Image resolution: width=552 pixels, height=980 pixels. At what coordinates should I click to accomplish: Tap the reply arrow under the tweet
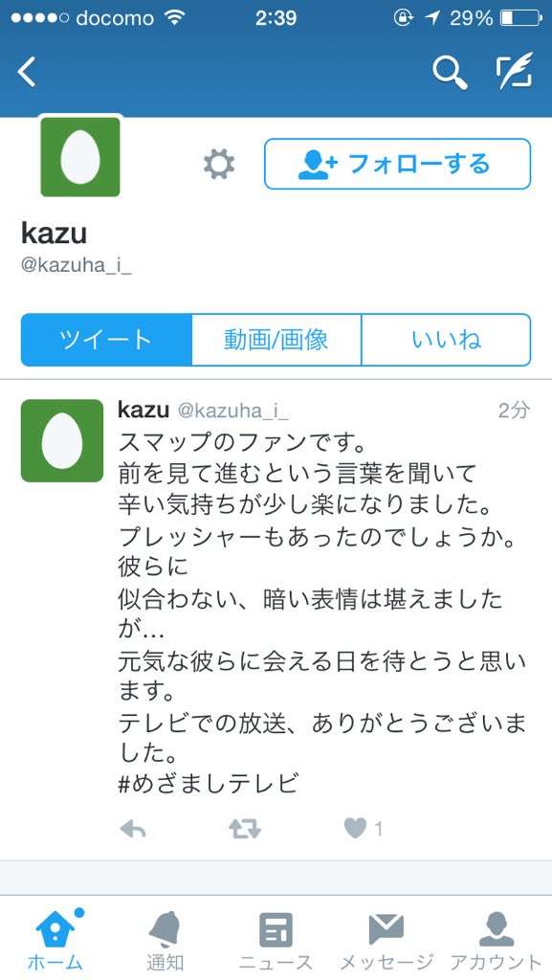(132, 830)
